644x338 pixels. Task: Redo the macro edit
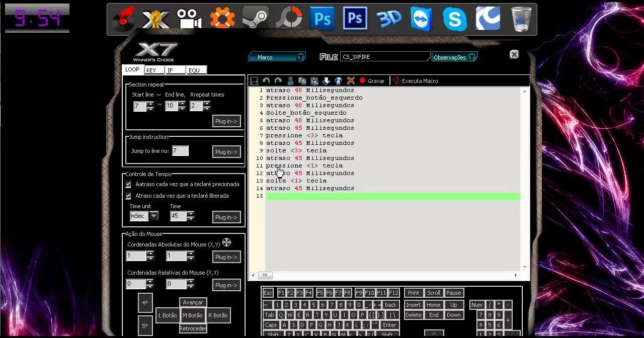(x=278, y=81)
